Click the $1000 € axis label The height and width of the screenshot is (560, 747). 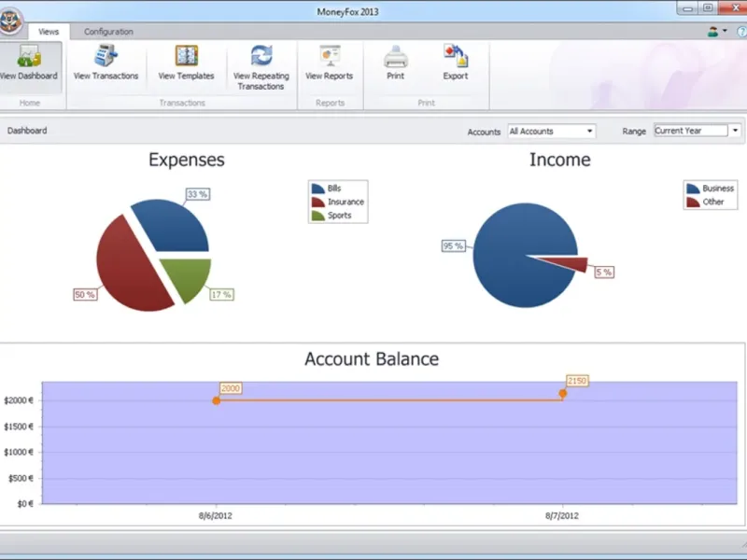(19, 452)
